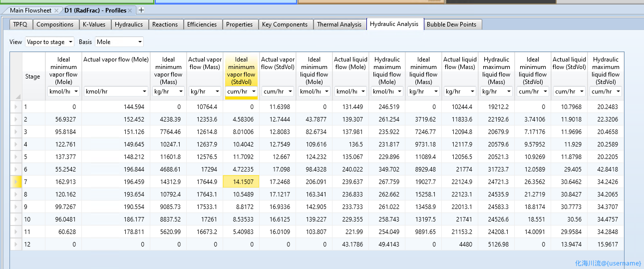Image resolution: width=644 pixels, height=269 pixels.
Task: Open units dropdown for Ideal minimum liquid flow (StdVol)
Action: pyautogui.click(x=533, y=91)
